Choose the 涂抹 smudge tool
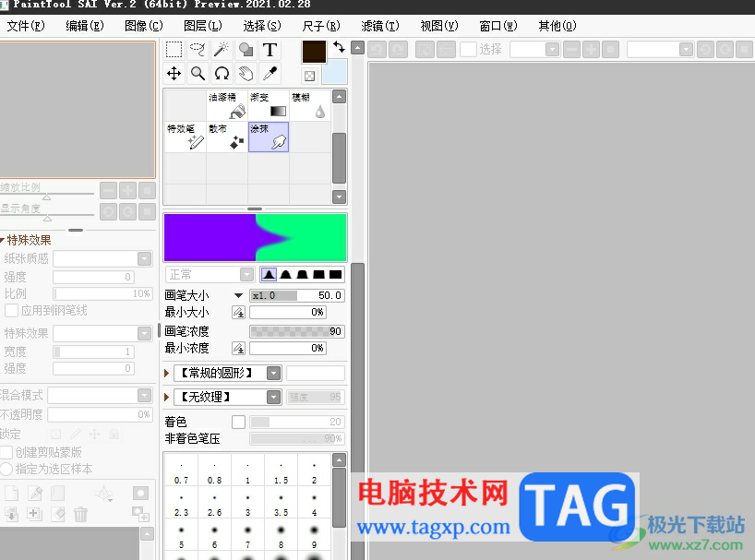 point(269,137)
